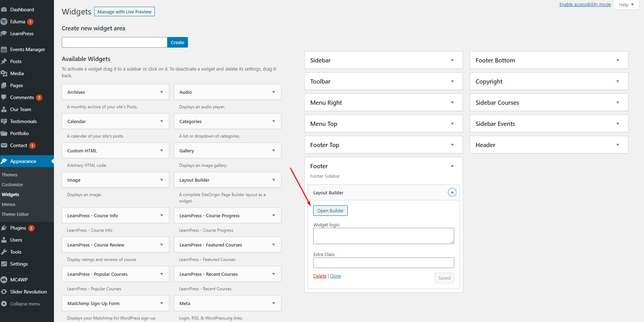Collapse the Footer widget area
The image size is (644, 322).
(452, 166)
